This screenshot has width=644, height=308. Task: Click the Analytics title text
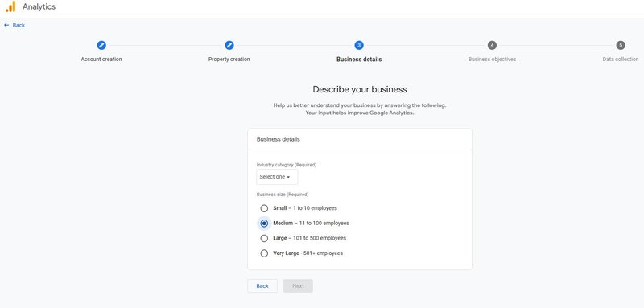pyautogui.click(x=39, y=6)
